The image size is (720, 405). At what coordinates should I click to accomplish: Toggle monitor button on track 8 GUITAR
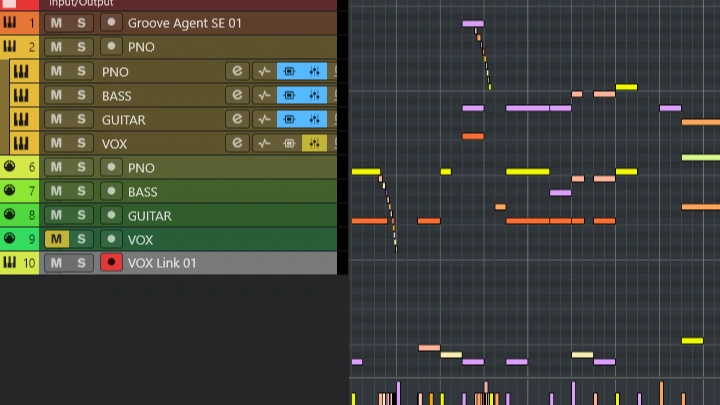(111, 215)
